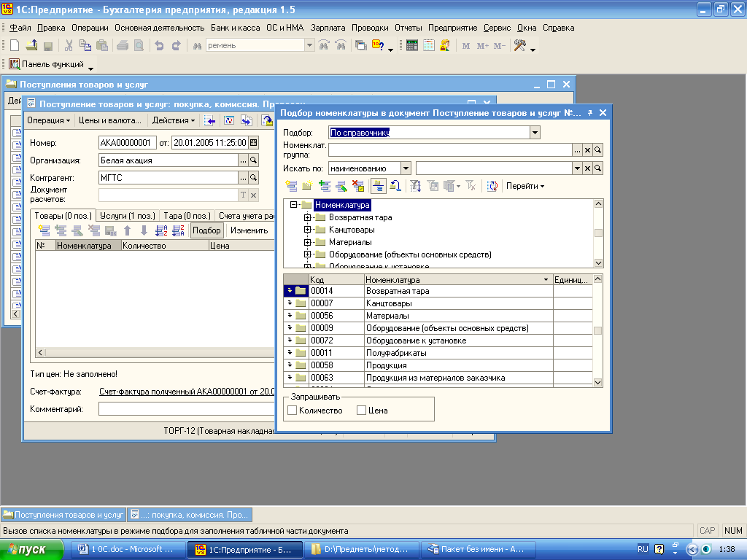Click the edit item pencil icon in dialog

(341, 186)
